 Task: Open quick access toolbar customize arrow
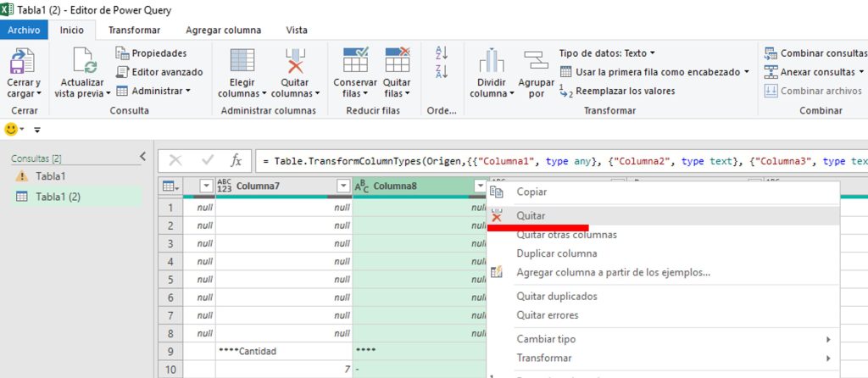[37, 130]
